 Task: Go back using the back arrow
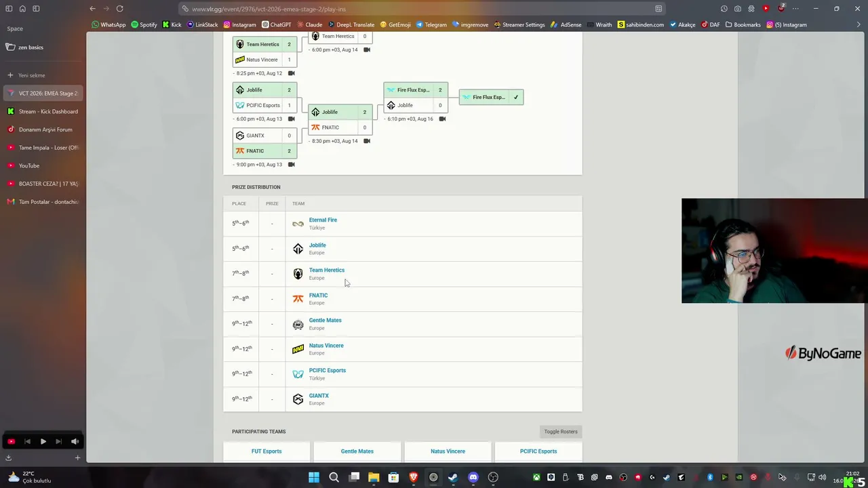tap(92, 9)
